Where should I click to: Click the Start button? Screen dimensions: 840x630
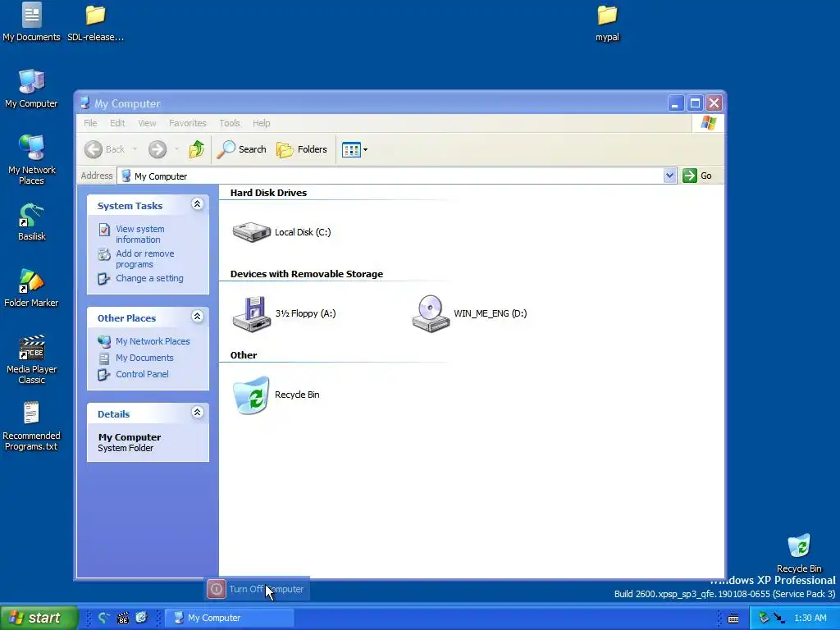coord(39,618)
